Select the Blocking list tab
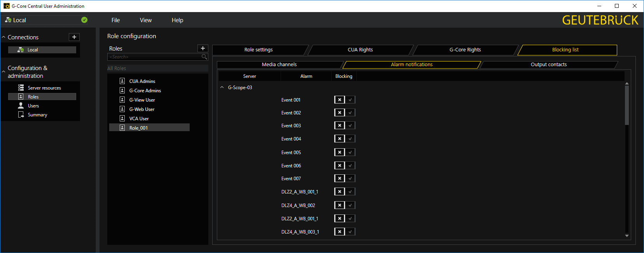Image resolution: width=644 pixels, height=253 pixels. point(567,50)
